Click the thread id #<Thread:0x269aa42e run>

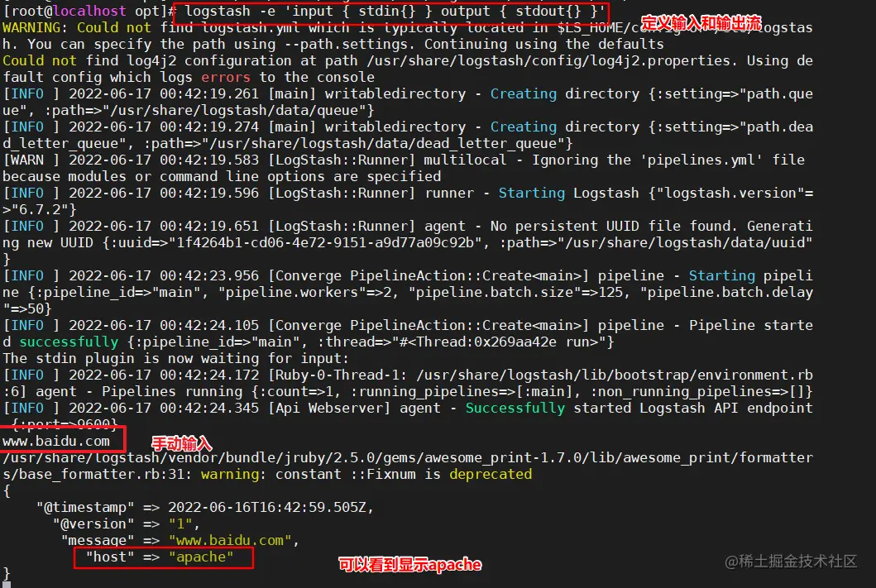point(507,342)
